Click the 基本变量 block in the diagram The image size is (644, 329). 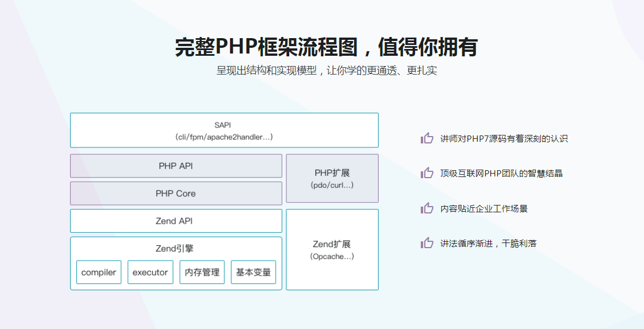[253, 272]
